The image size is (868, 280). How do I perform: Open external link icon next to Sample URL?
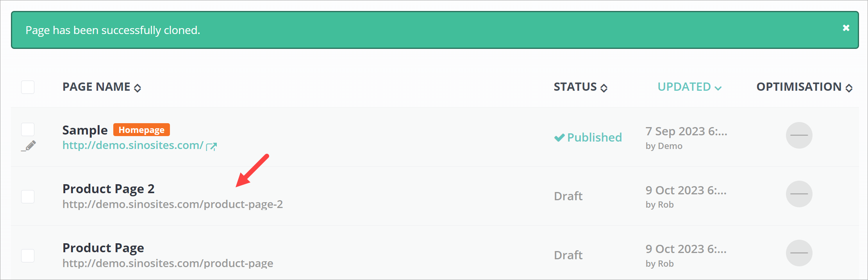[x=211, y=147]
